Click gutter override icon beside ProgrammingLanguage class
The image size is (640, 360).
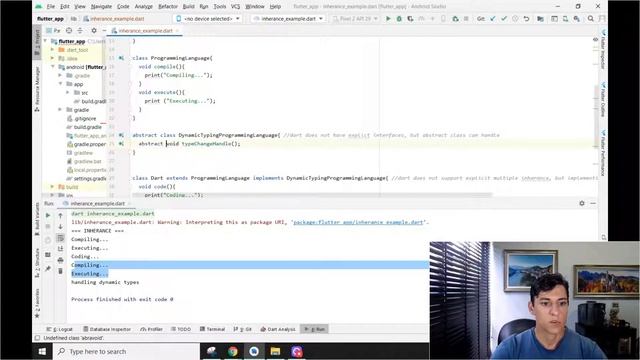pos(121,58)
